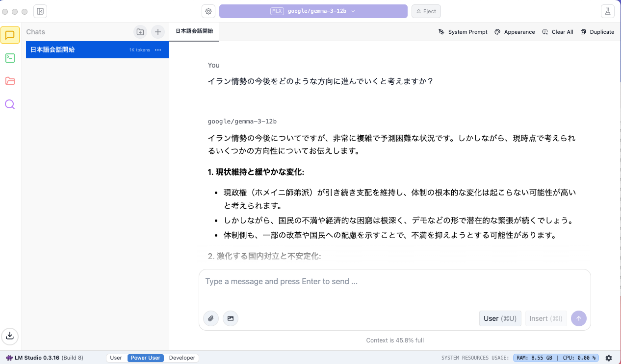Open the Downloads icon at sidebar bottom
621x364 pixels.
point(10,336)
